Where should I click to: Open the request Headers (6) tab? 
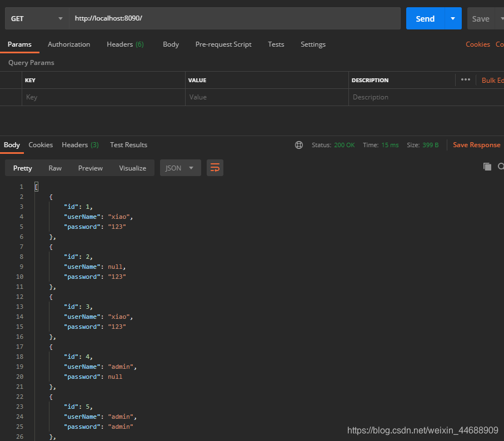pos(125,44)
